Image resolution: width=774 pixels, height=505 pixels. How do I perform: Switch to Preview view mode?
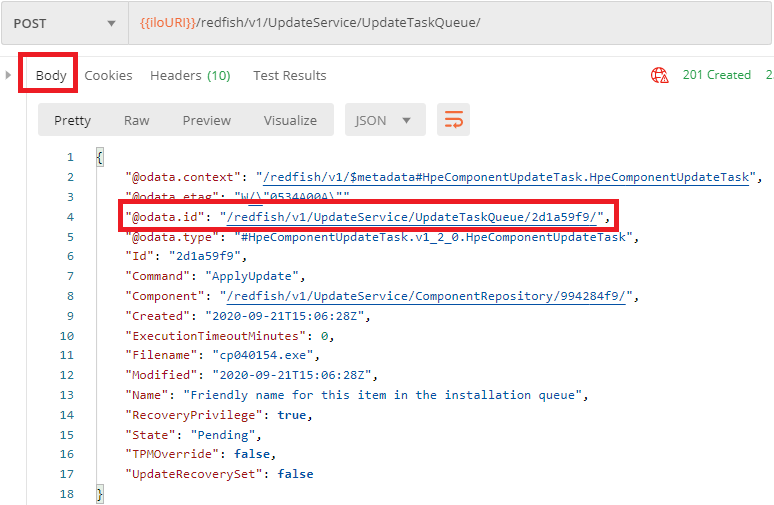[206, 120]
